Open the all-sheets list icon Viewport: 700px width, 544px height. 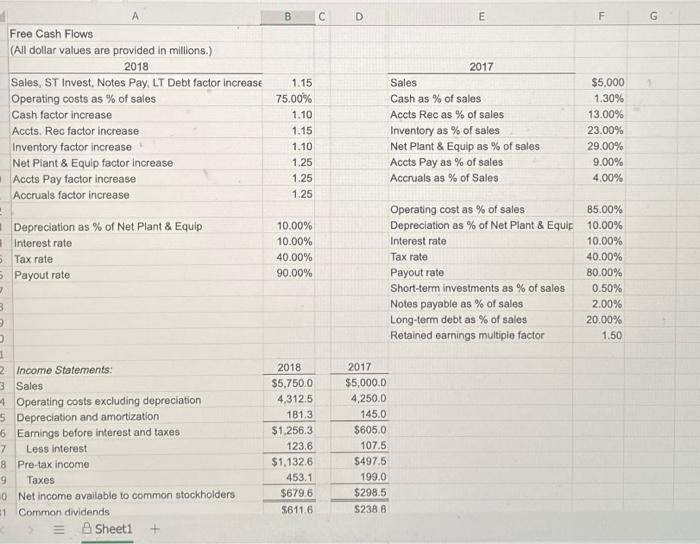pyautogui.click(x=59, y=530)
